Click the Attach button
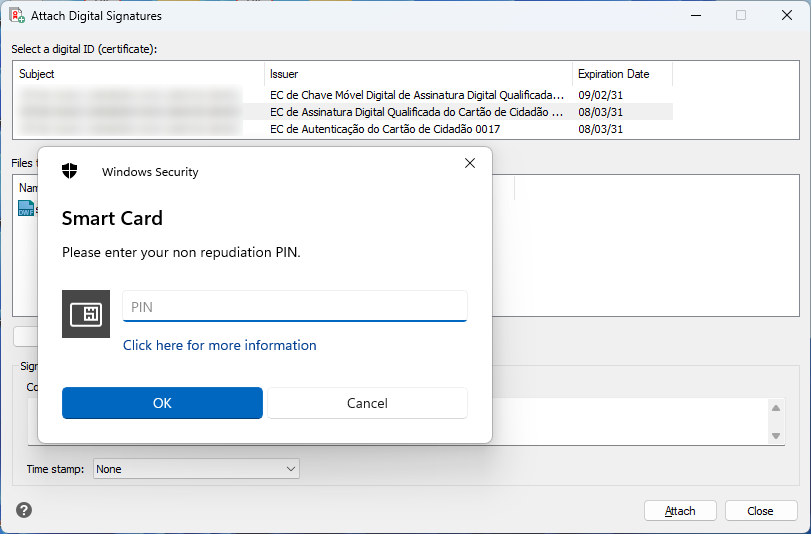811x534 pixels. click(680, 510)
